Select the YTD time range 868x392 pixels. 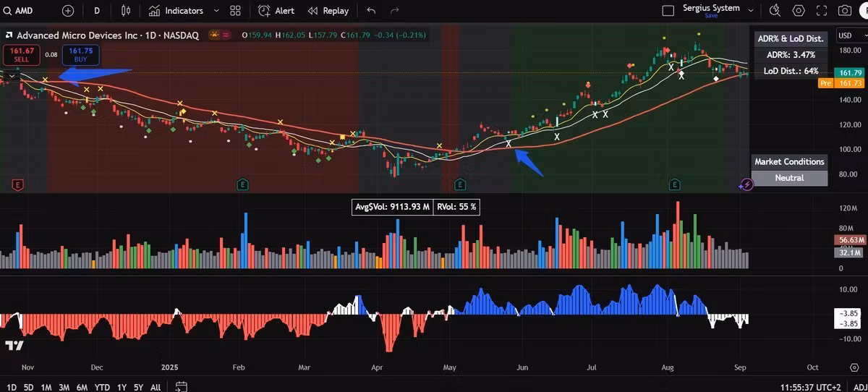tap(102, 387)
